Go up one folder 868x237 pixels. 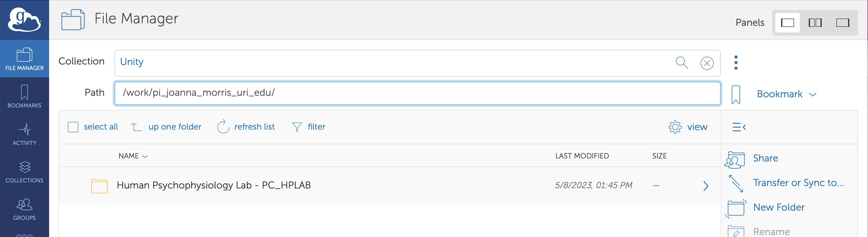click(x=166, y=127)
